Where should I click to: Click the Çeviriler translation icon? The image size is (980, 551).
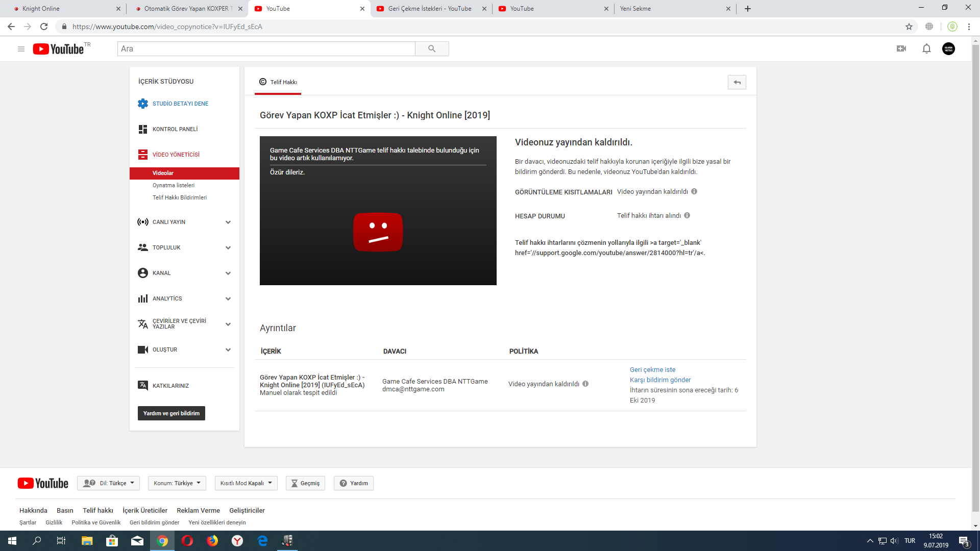[143, 323]
